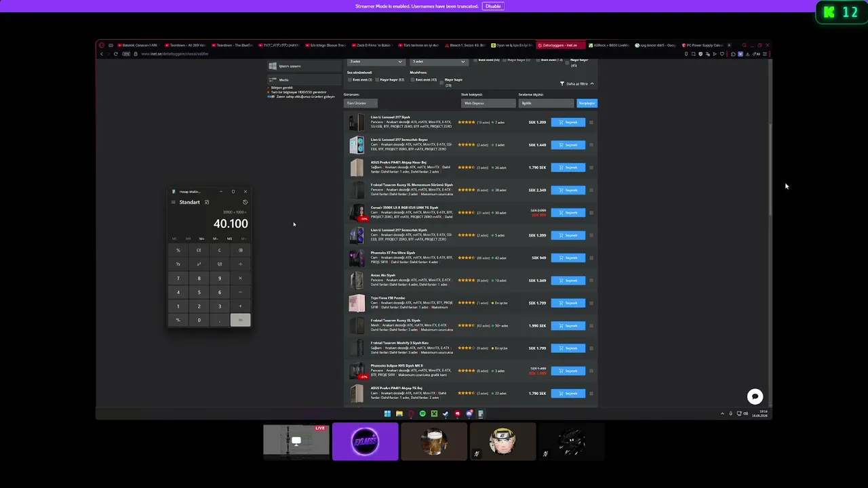Viewport: 868px width, 488px height.
Task: Open the Görünüm 'Tüm Ürünler' dropdown
Action: 361,103
